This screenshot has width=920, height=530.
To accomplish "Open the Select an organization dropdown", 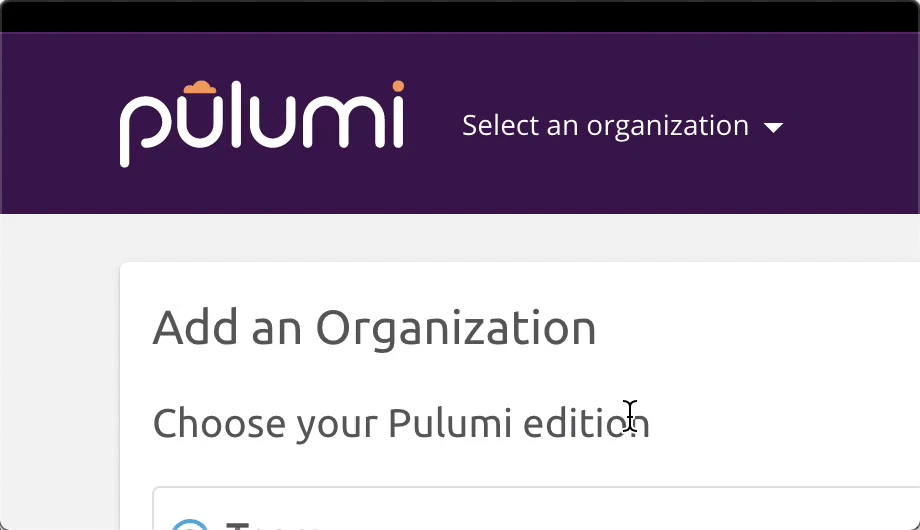I will tap(623, 126).
